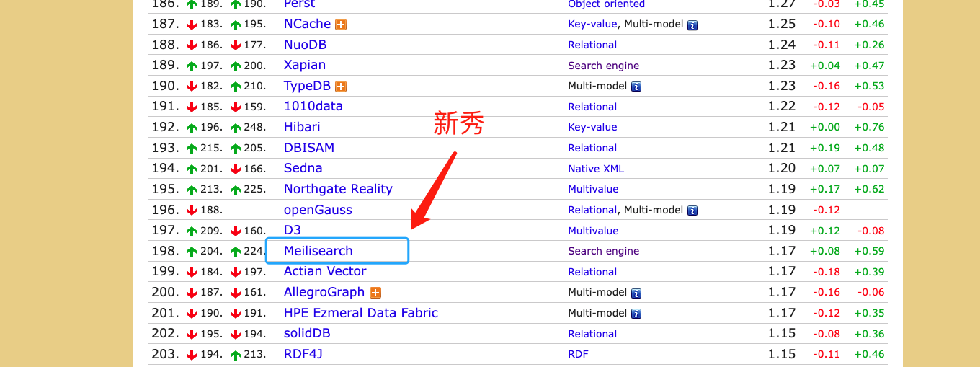This screenshot has height=367, width=980.
Task: Click rank number 203. in the table
Action: (x=165, y=354)
